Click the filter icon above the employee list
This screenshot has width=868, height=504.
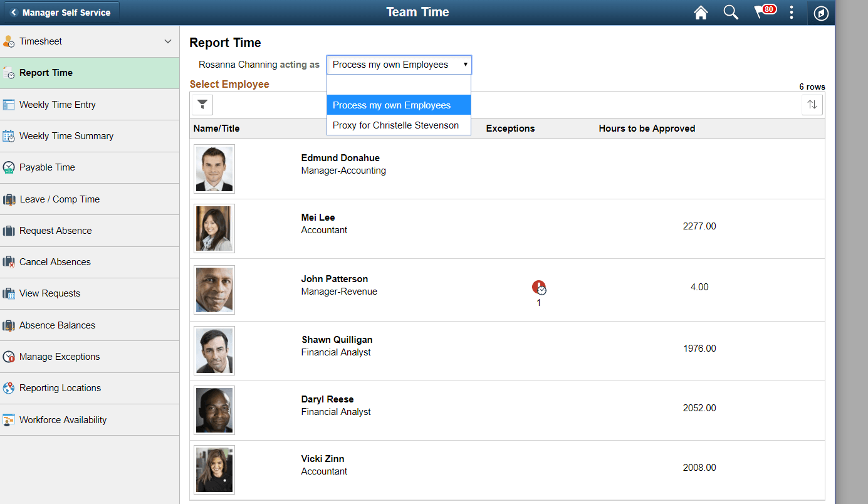click(x=202, y=104)
